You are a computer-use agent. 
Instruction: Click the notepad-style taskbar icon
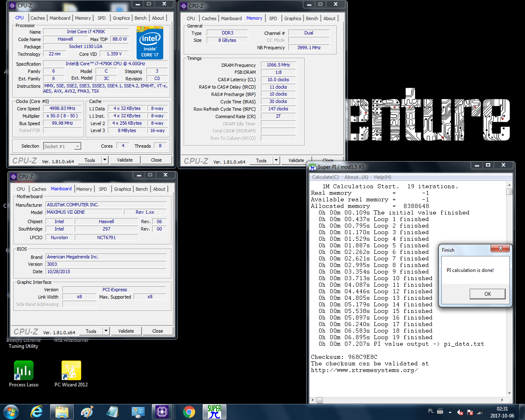(112, 412)
